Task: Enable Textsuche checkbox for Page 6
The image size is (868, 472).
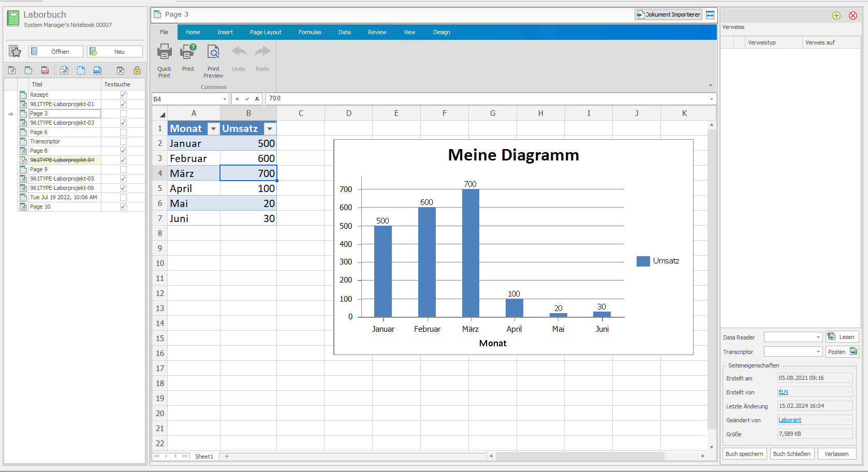Action: tap(123, 132)
